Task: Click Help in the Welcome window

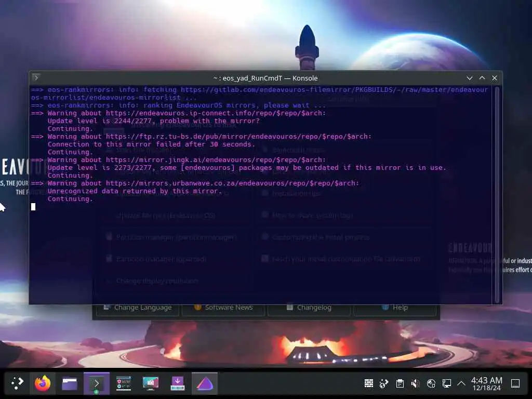Action: point(395,308)
